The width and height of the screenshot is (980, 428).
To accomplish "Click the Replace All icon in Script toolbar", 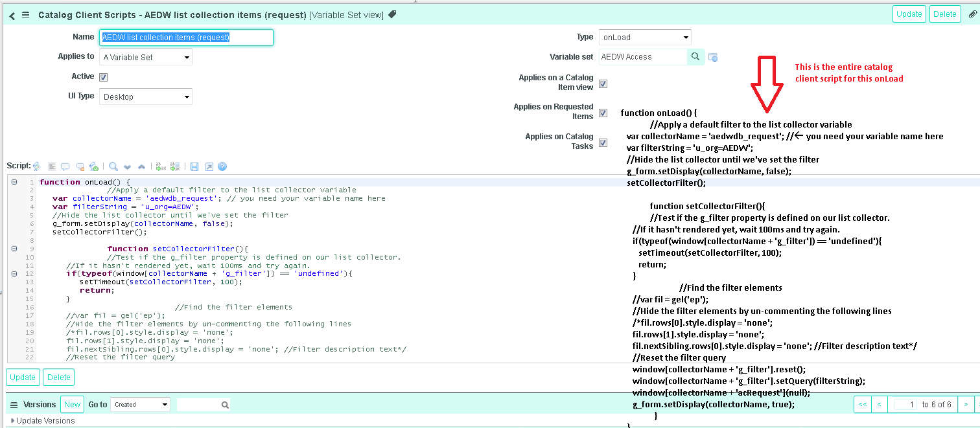I will (174, 166).
